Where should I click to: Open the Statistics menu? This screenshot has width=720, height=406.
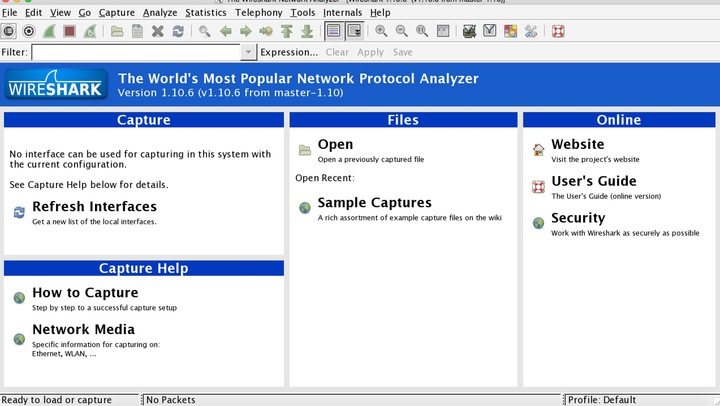tap(206, 13)
